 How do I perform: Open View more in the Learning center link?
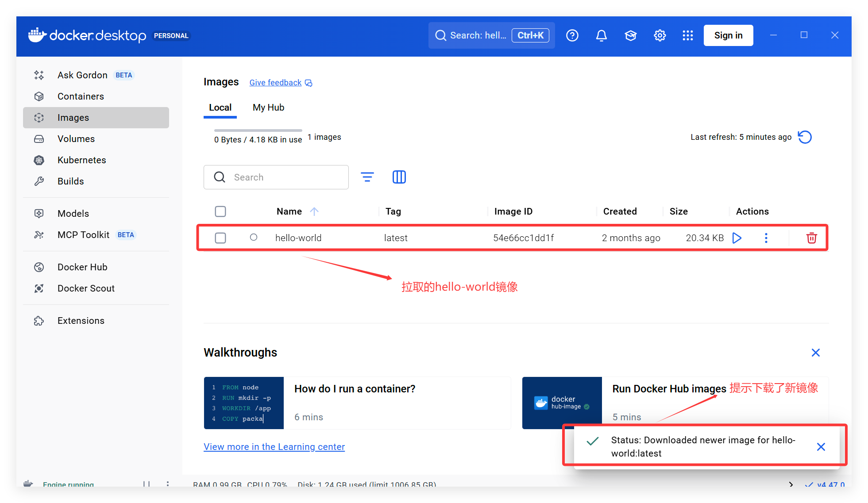[274, 447]
